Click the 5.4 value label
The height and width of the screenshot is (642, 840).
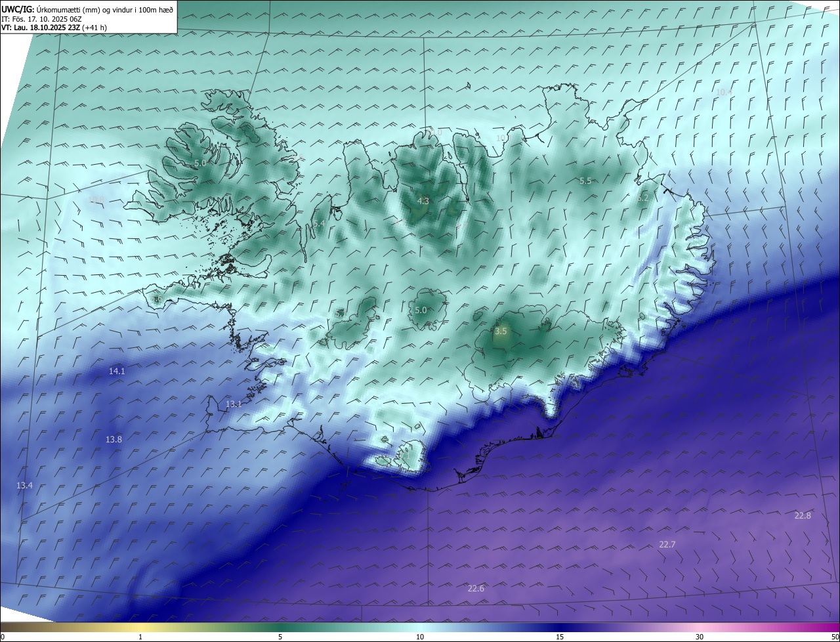(319, 224)
